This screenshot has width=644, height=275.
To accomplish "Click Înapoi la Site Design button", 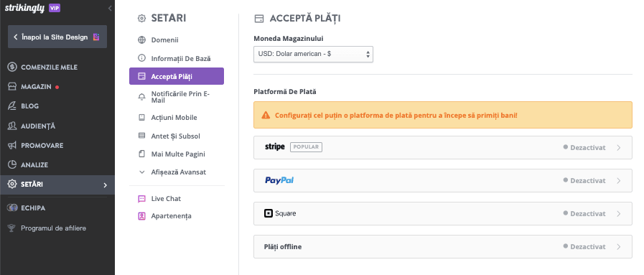I will click(x=57, y=37).
